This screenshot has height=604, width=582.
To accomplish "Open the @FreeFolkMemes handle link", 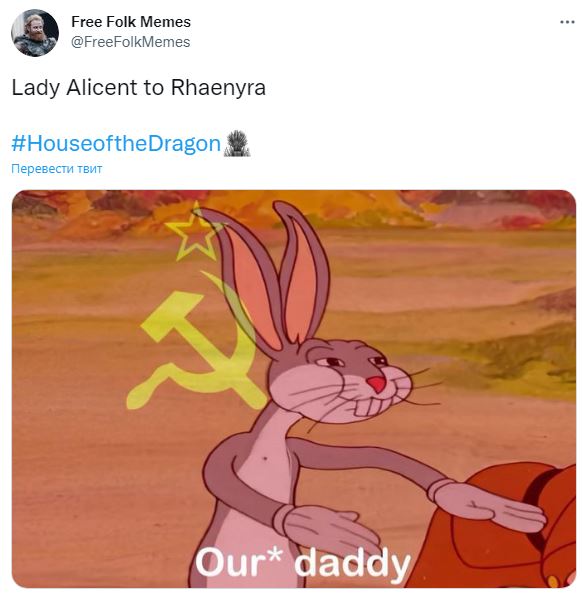I will (x=131, y=42).
